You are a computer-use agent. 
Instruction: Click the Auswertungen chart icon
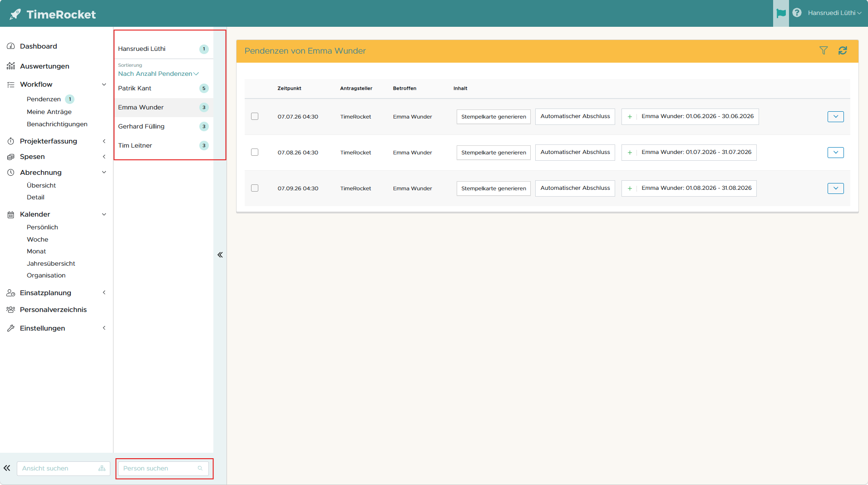coord(11,66)
